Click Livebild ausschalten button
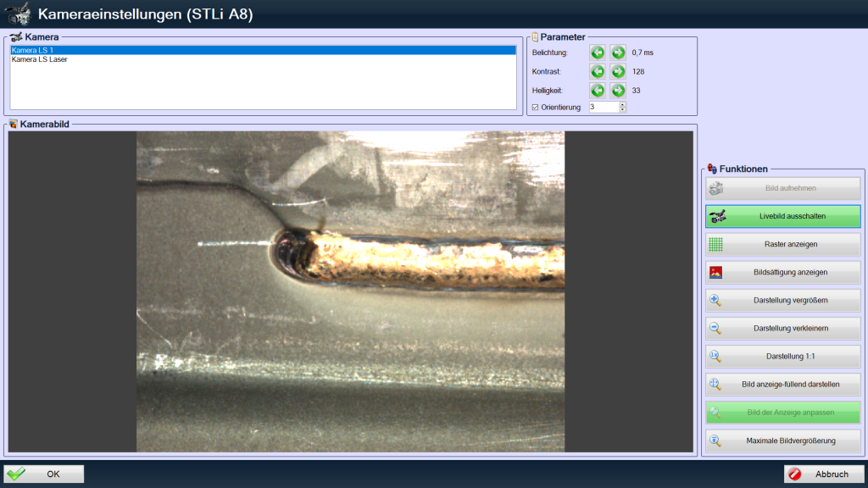This screenshot has width=868, height=488. [782, 216]
